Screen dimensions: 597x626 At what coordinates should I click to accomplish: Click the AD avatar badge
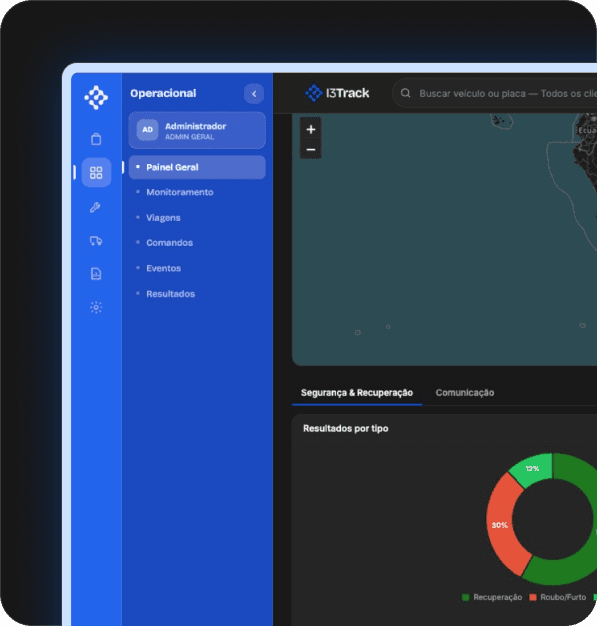coord(147,130)
